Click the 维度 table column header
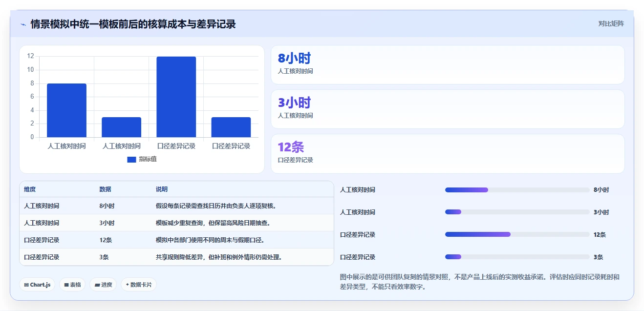 point(30,189)
